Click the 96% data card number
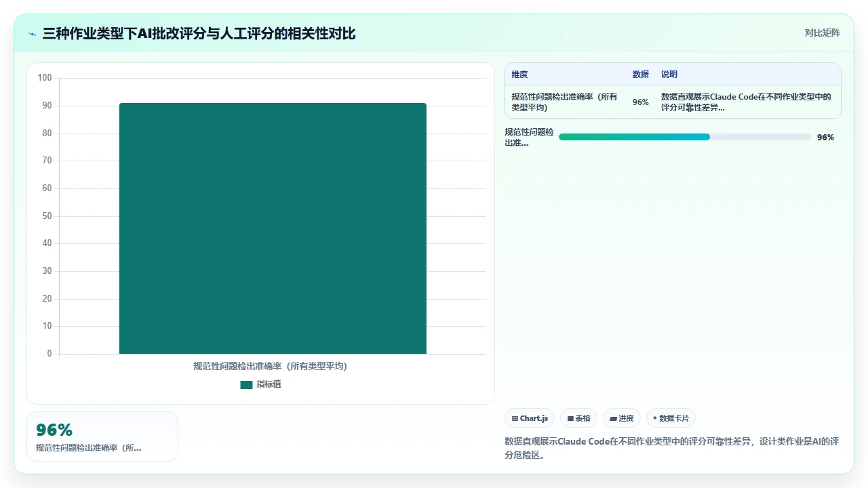 click(x=54, y=430)
